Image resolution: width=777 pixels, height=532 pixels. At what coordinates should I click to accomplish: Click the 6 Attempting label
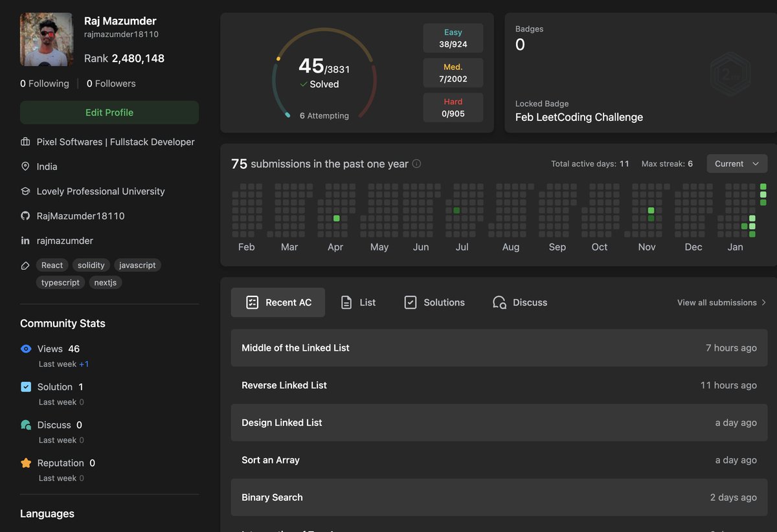coord(324,116)
